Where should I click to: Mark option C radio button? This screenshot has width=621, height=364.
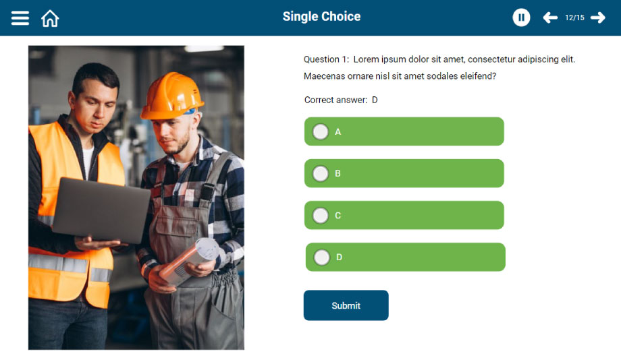click(321, 216)
